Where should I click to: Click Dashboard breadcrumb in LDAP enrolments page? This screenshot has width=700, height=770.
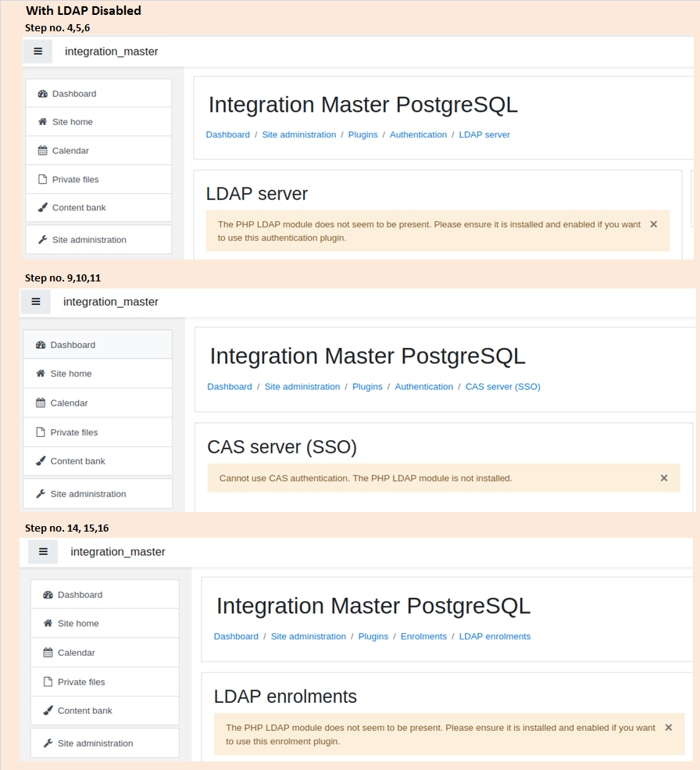(236, 636)
